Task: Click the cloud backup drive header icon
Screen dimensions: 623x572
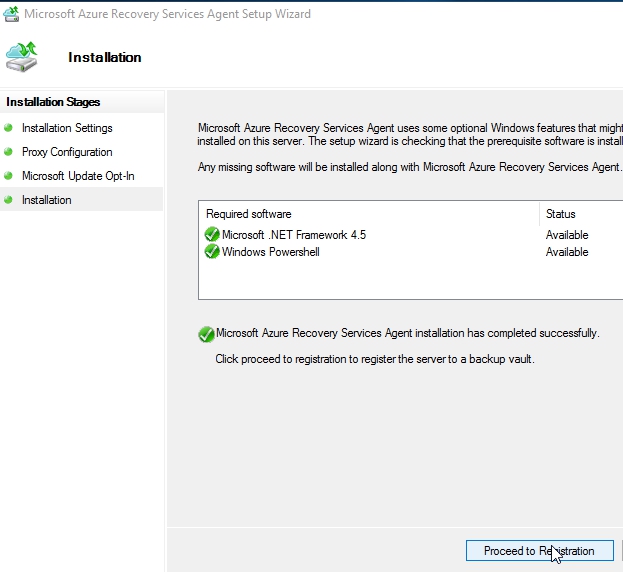Action: pyautogui.click(x=21, y=57)
